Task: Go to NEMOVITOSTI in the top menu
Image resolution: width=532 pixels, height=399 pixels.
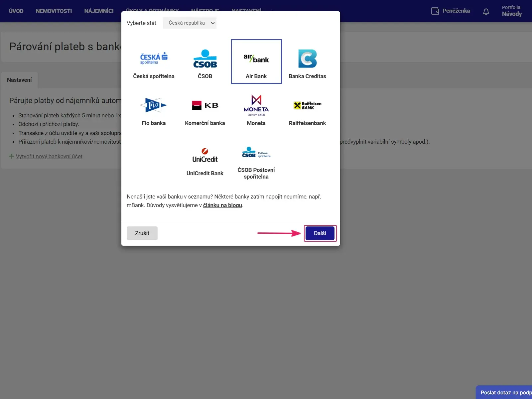Action: (54, 11)
